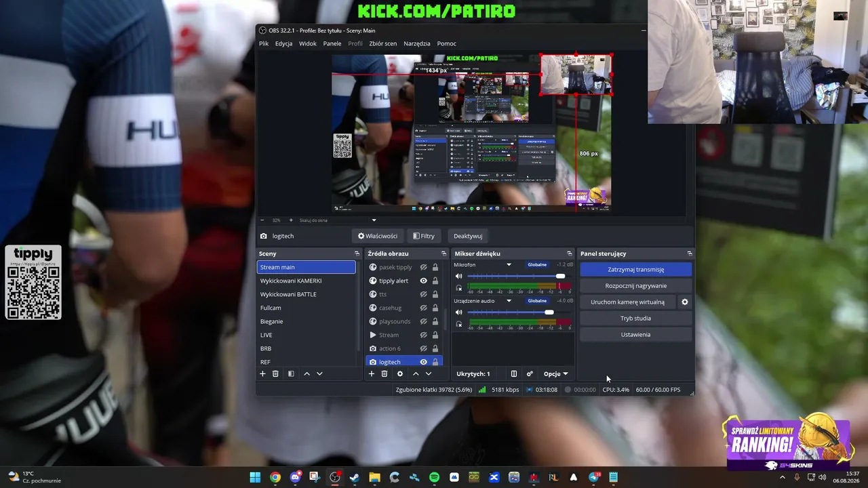
Task: Open the Widok menu
Action: (308, 43)
